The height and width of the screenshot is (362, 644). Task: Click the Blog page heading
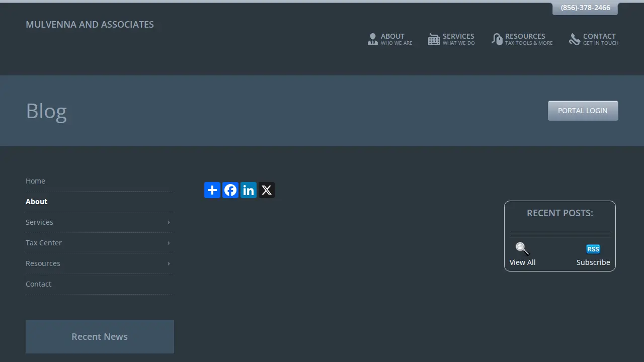(46, 111)
